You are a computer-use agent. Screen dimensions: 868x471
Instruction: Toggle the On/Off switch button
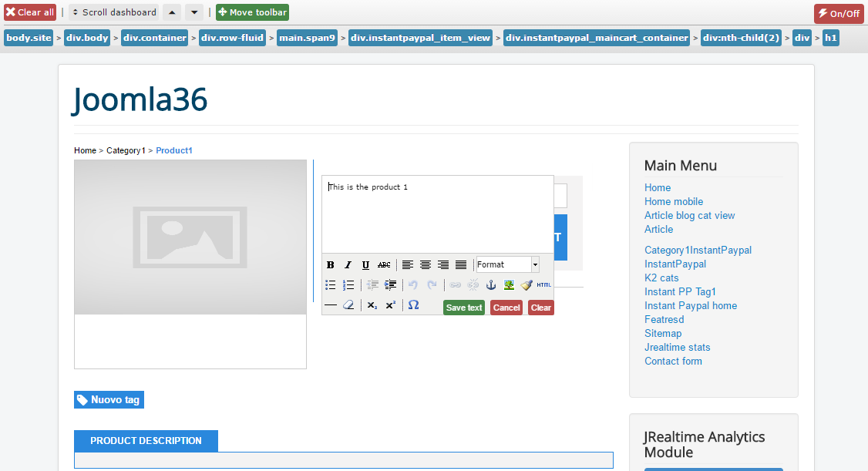click(839, 13)
